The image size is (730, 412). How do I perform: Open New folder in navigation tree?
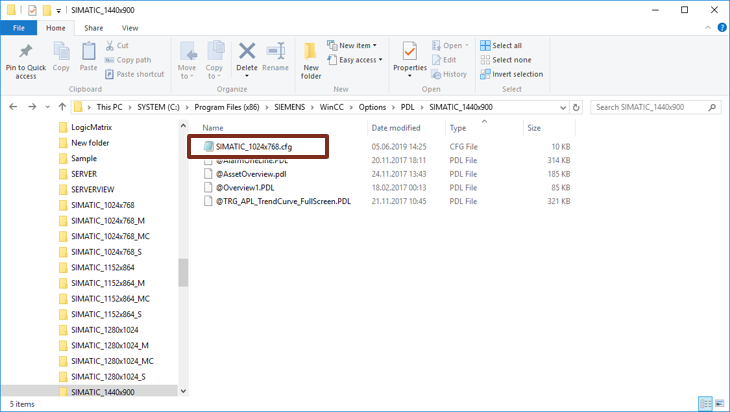click(90, 143)
